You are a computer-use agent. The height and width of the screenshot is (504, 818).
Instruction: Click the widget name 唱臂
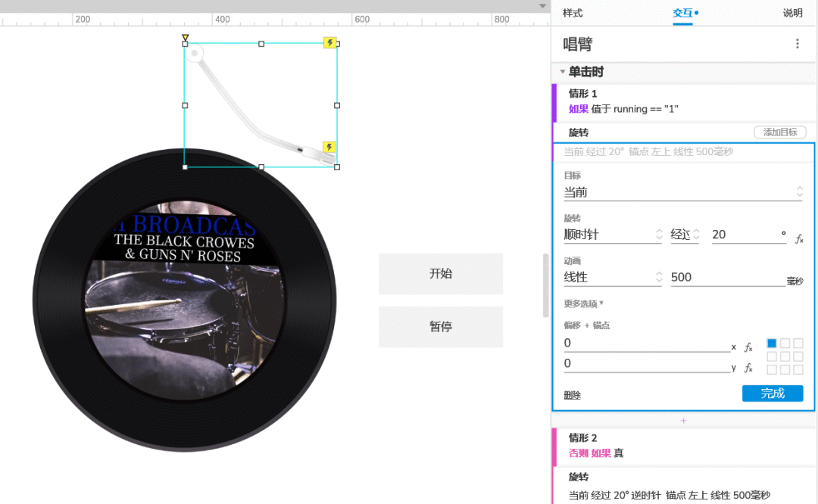pyautogui.click(x=577, y=45)
